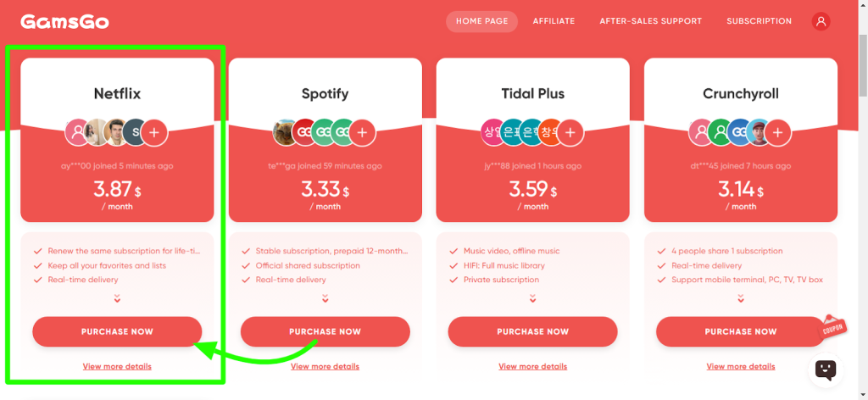Click the plus icon on Spotify card
The image size is (868, 400).
[x=362, y=132]
